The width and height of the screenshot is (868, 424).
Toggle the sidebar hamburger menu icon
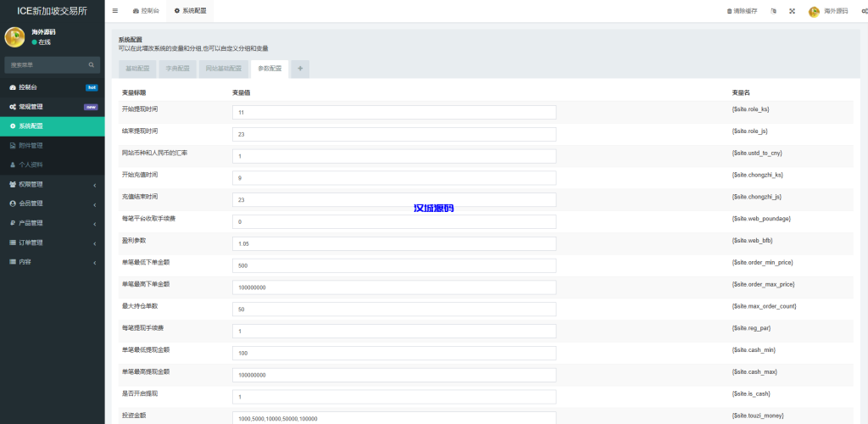115,11
